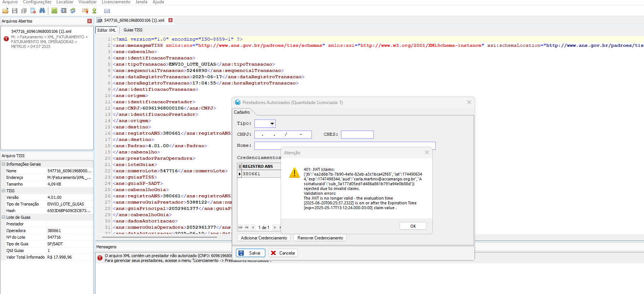The height and width of the screenshot is (294, 644).
Task: Close the Prestadores Autorizados window
Action: point(469,102)
